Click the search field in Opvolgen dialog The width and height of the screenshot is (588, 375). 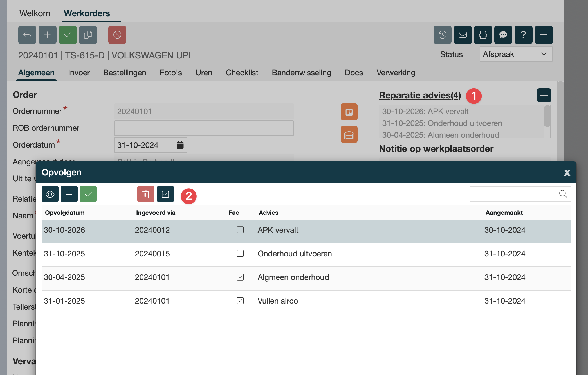[x=513, y=194]
